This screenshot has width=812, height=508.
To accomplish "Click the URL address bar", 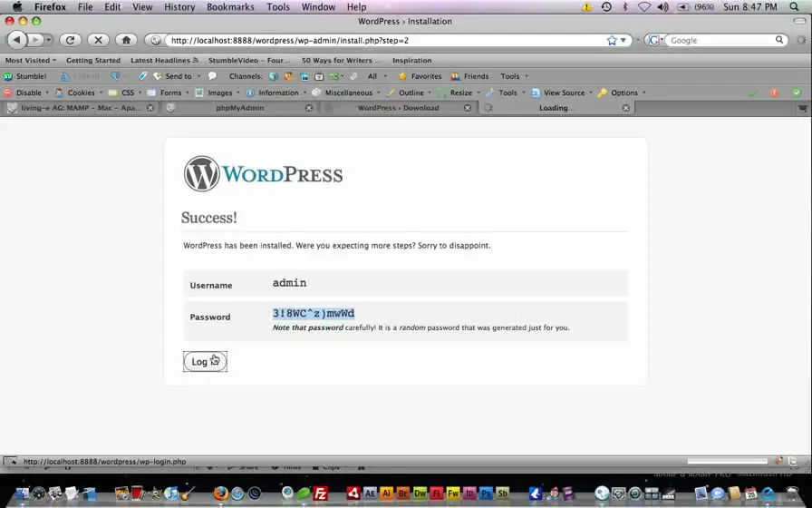I will [386, 40].
